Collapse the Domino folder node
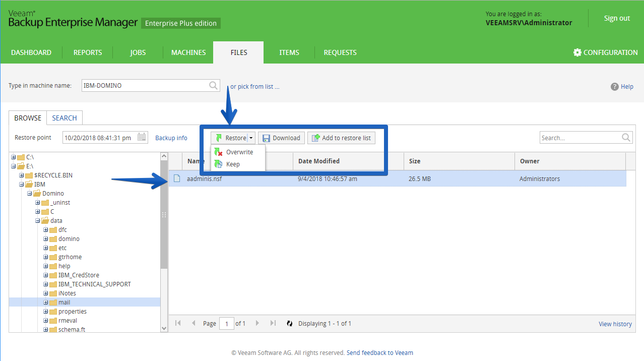Screen dimensions: 644x361 (30, 194)
